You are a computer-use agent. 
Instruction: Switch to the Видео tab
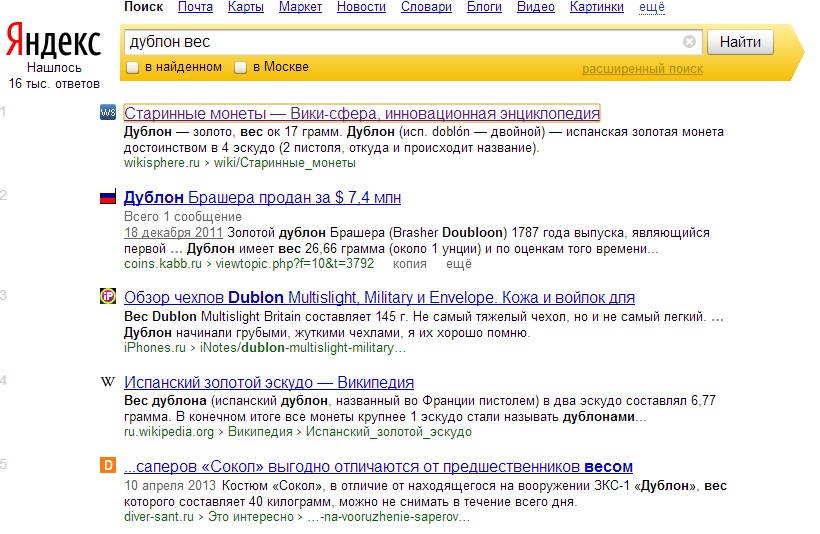click(x=536, y=7)
